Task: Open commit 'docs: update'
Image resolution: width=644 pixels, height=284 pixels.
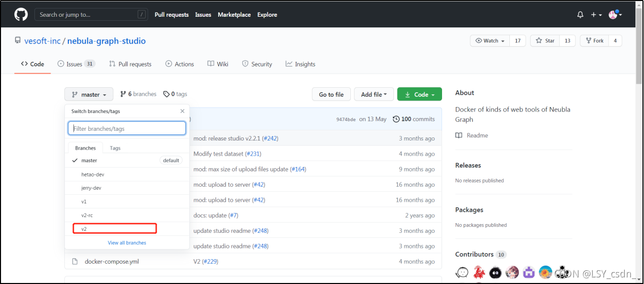Action: click(x=210, y=215)
